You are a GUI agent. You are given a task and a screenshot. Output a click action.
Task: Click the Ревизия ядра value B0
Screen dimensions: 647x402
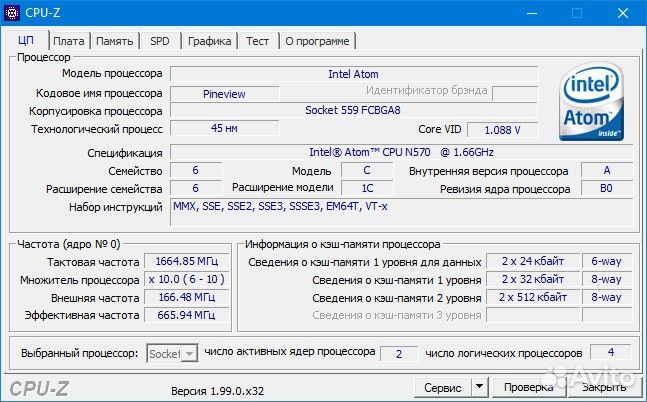coord(606,188)
